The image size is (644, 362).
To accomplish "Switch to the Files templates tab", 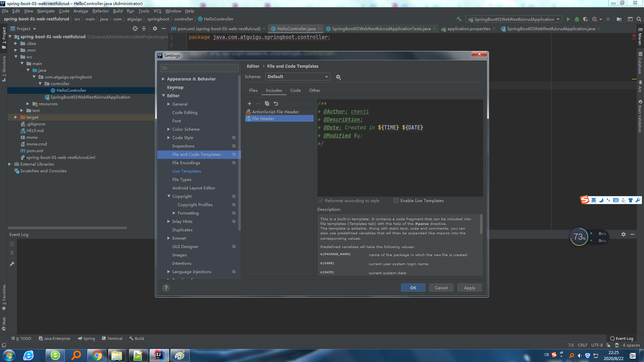I will pos(253,90).
